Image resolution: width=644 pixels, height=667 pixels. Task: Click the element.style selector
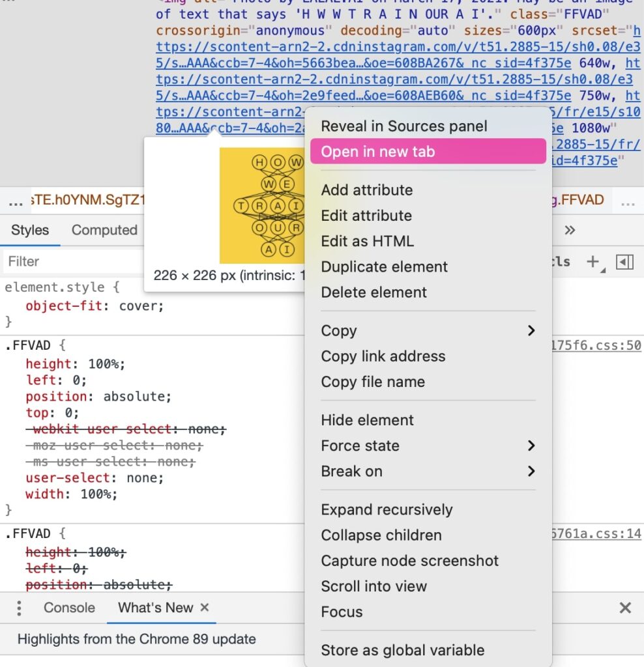(55, 287)
